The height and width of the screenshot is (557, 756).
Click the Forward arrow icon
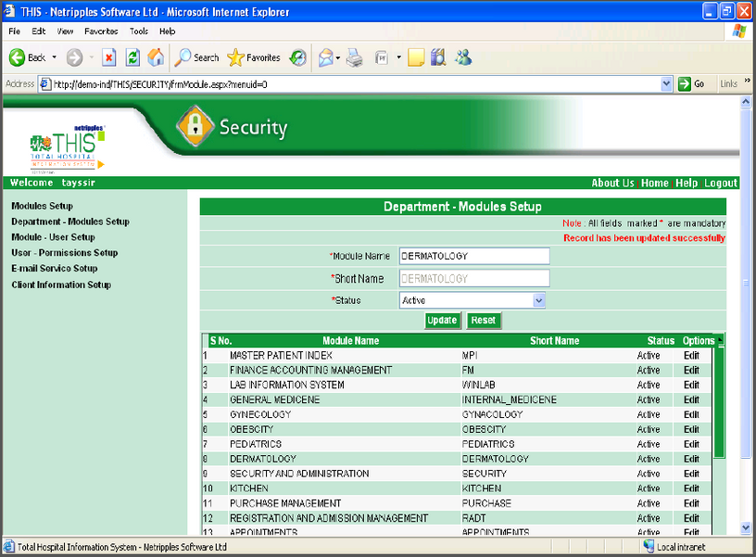pos(74,57)
